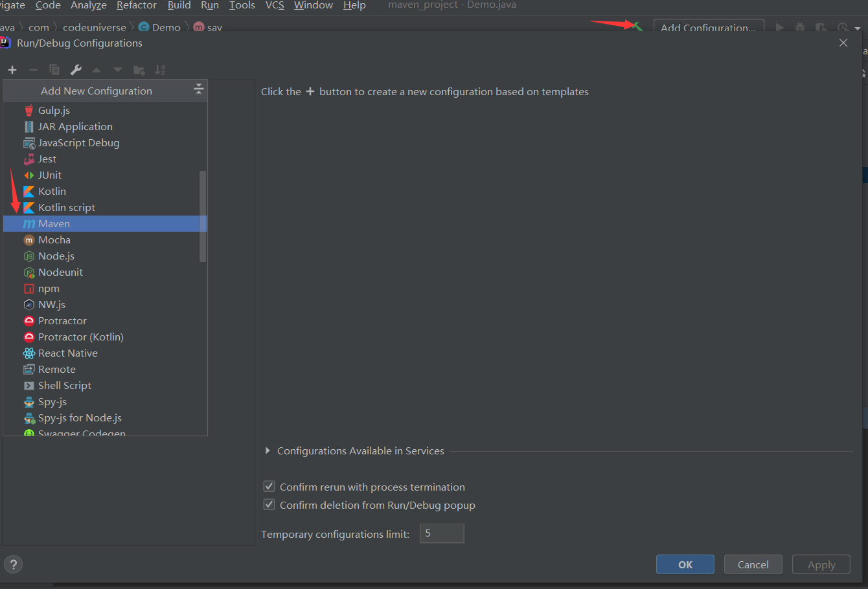Open the Help menu
868x589 pixels.
tap(354, 5)
